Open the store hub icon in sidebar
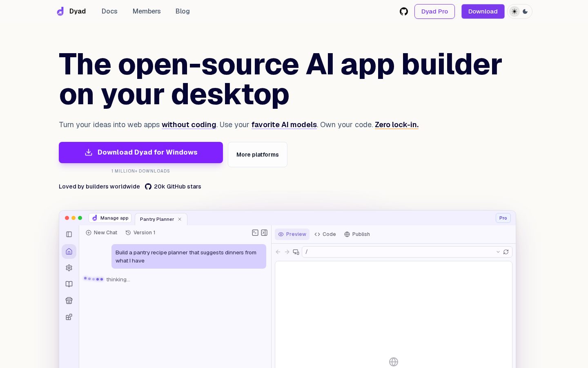The width and height of the screenshot is (588, 368). (x=69, y=301)
